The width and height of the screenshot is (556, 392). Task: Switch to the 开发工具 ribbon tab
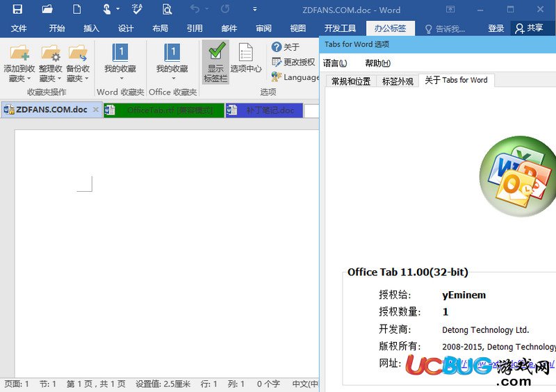[x=340, y=28]
